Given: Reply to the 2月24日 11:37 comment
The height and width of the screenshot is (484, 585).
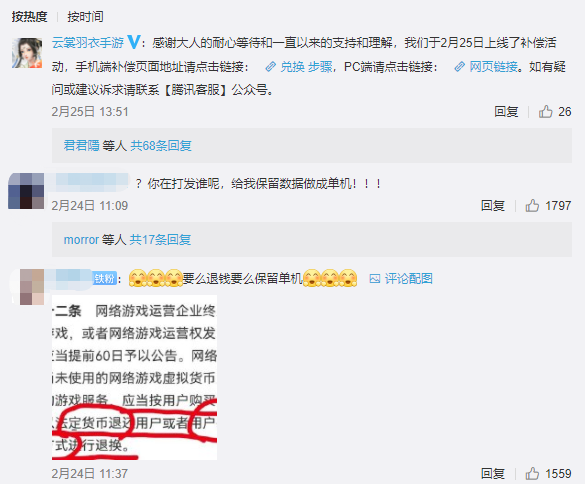Looking at the screenshot, I should click(x=493, y=474).
